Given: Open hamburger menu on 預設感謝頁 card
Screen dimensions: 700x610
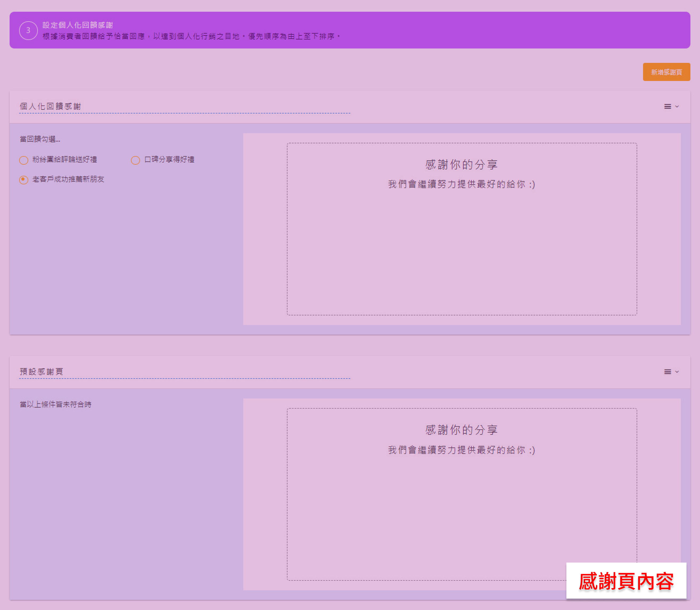Looking at the screenshot, I should pyautogui.click(x=667, y=372).
